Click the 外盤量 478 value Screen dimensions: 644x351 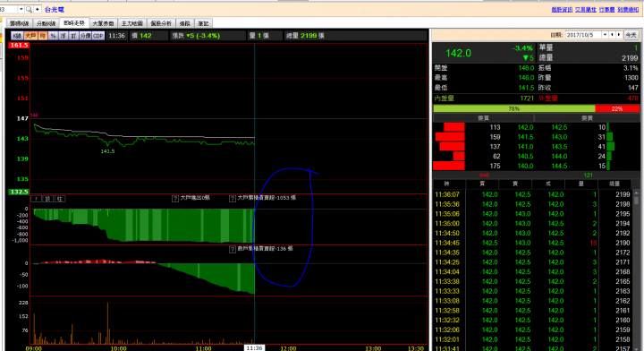click(x=633, y=98)
